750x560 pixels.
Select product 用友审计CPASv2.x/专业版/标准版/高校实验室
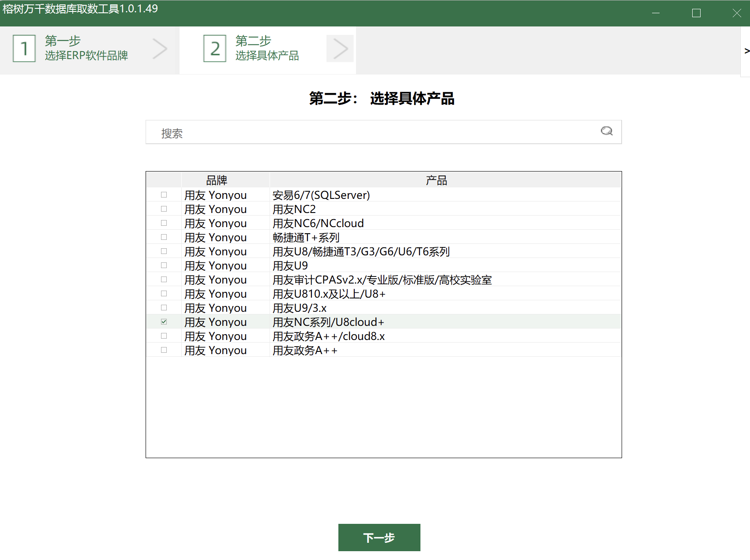[x=382, y=280]
